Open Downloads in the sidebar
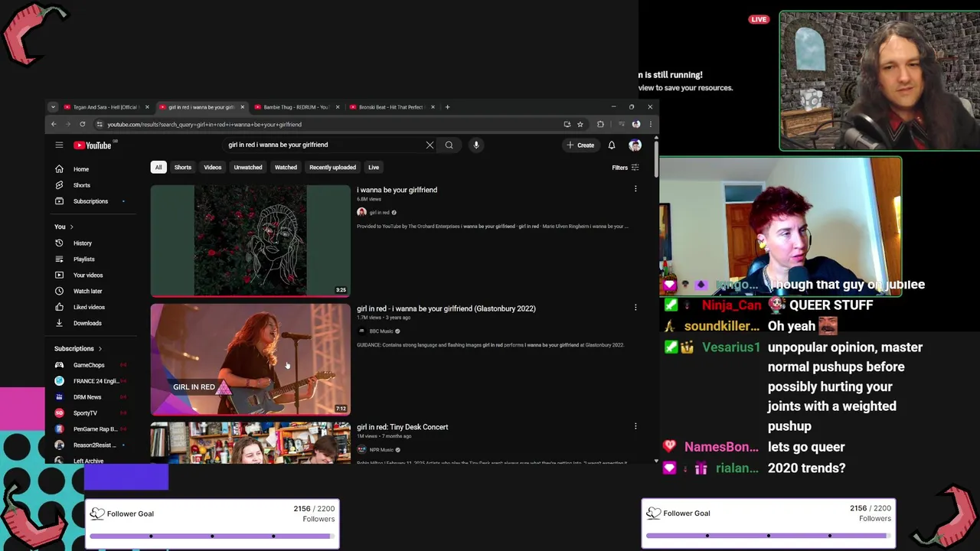980x551 pixels. (87, 323)
